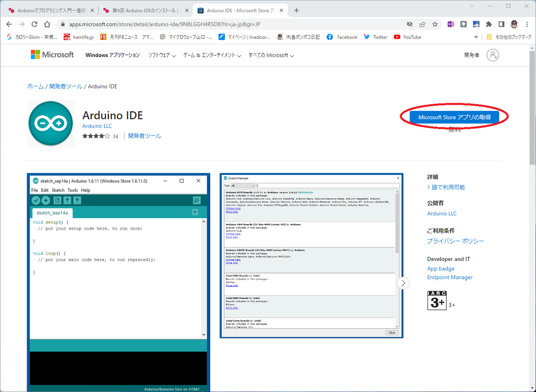Open the Chrome three-dot menu
Screen dimensions: 536x392
(527, 24)
